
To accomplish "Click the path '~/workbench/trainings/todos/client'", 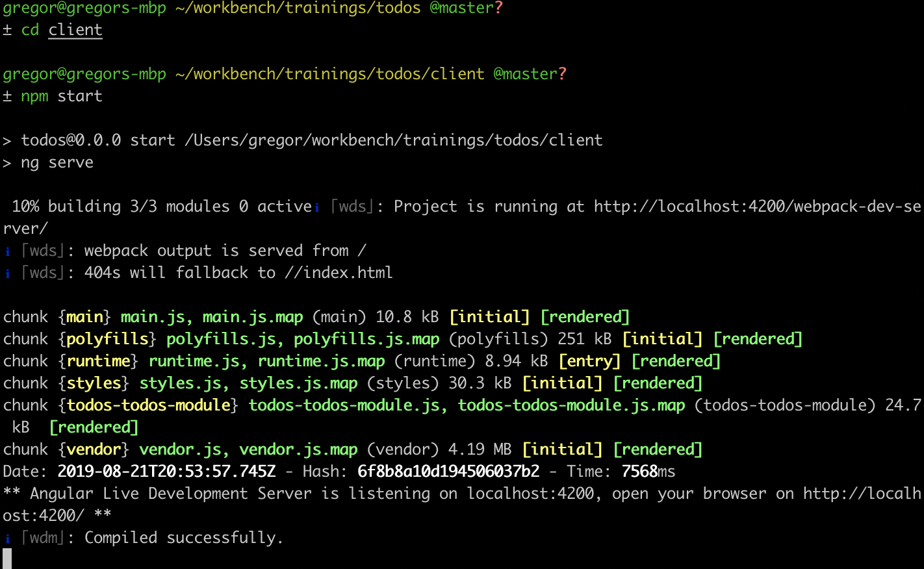I will tap(329, 74).
